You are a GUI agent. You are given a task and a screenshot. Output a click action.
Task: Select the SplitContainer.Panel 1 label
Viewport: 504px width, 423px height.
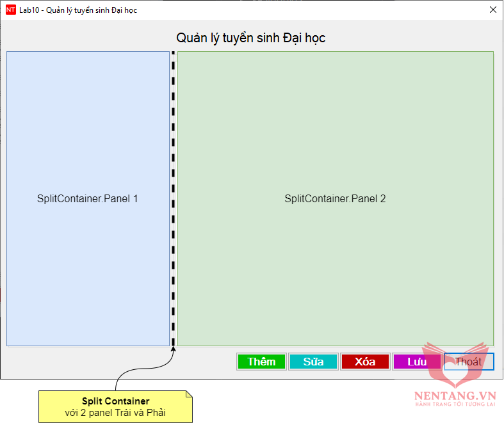pyautogui.click(x=88, y=198)
